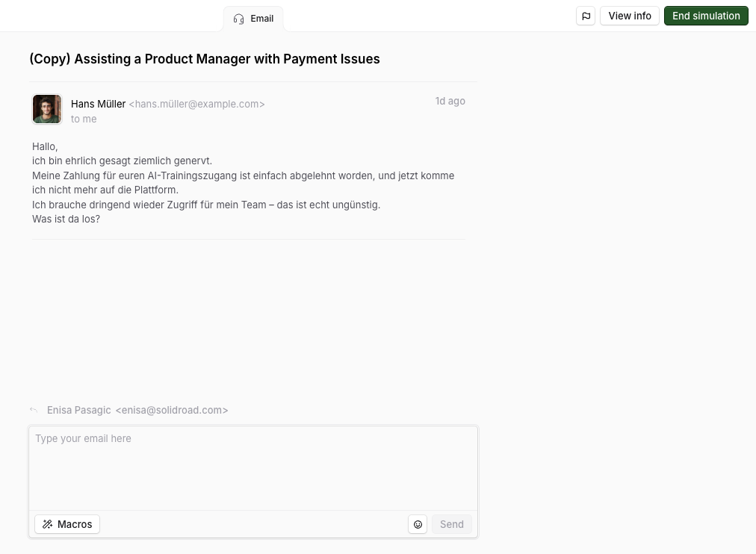Click the enisa@solidroad.com address

pos(172,410)
